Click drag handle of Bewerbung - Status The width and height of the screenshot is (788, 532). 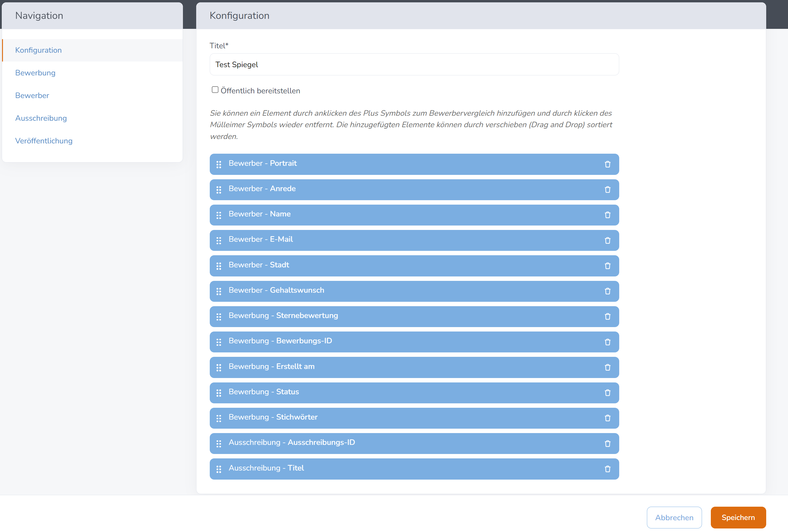click(x=219, y=393)
